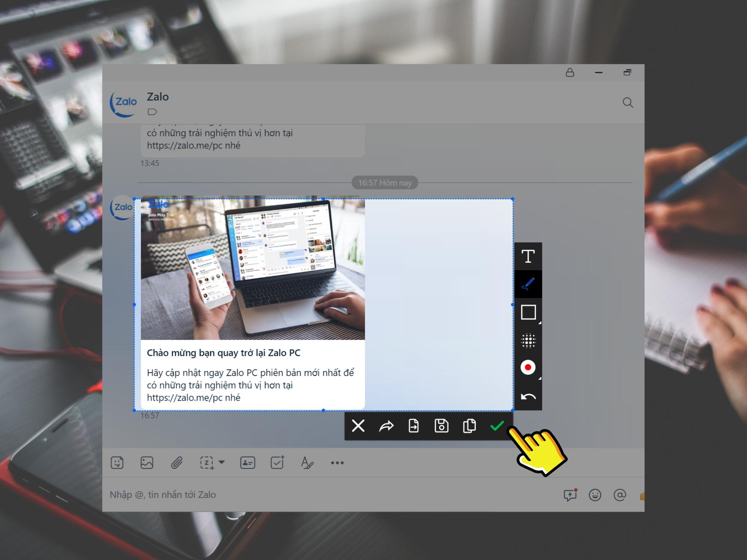This screenshot has height=560, width=747.
Task: Open quick message lightning icon
Action: point(570,495)
